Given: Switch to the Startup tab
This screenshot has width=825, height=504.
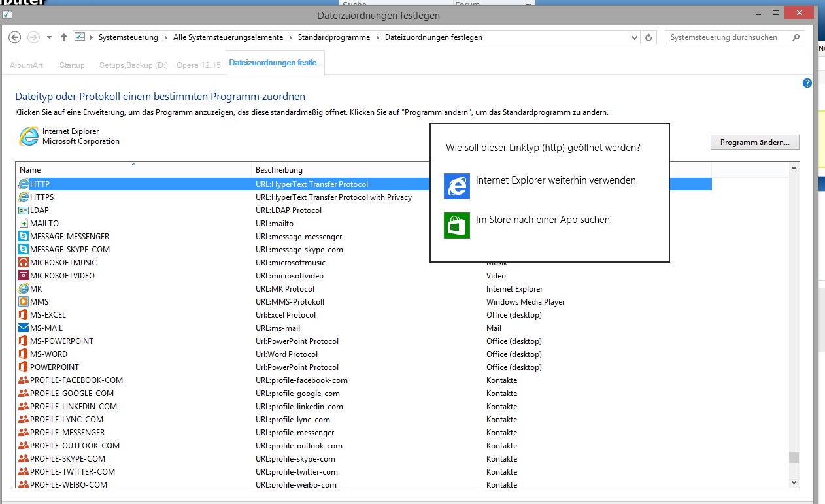Looking at the screenshot, I should 72,65.
